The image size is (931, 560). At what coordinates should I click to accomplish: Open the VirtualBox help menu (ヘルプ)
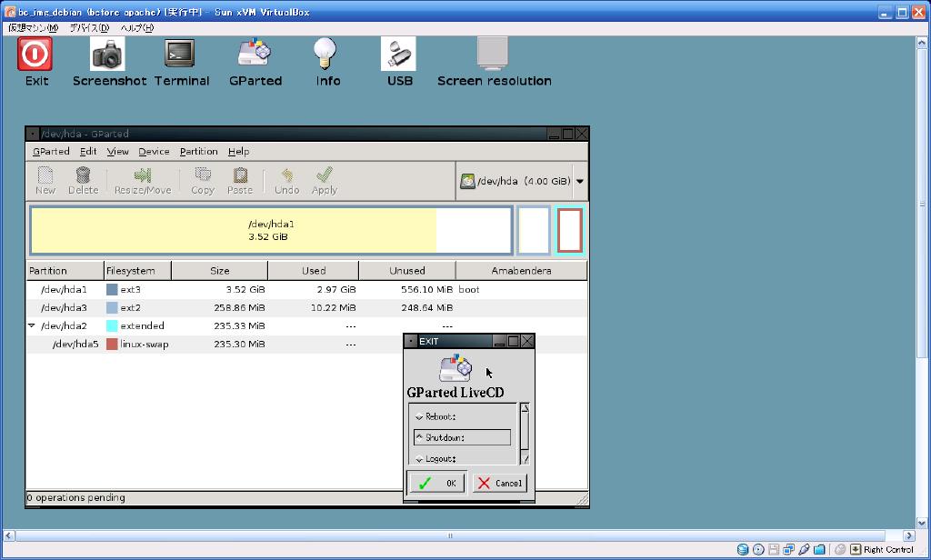coord(137,28)
